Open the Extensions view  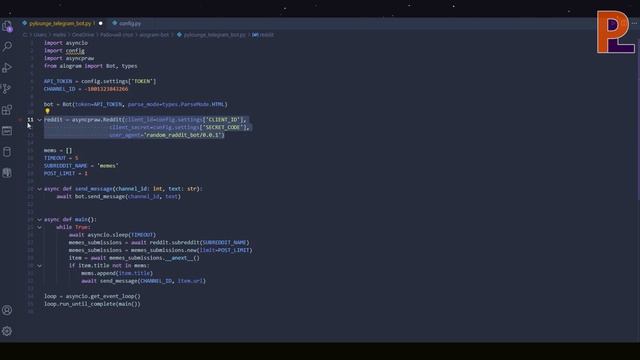click(x=7, y=110)
